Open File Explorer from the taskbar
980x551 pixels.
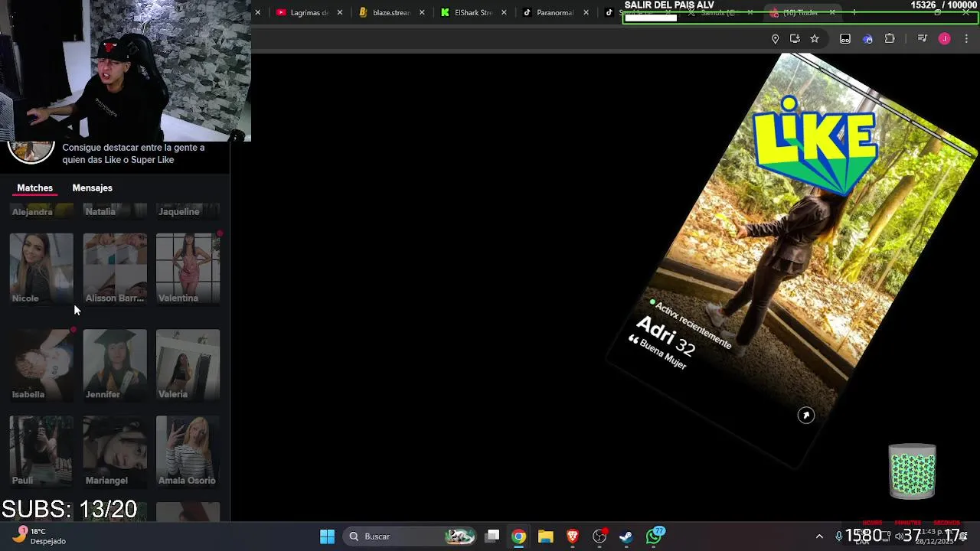pyautogui.click(x=545, y=536)
